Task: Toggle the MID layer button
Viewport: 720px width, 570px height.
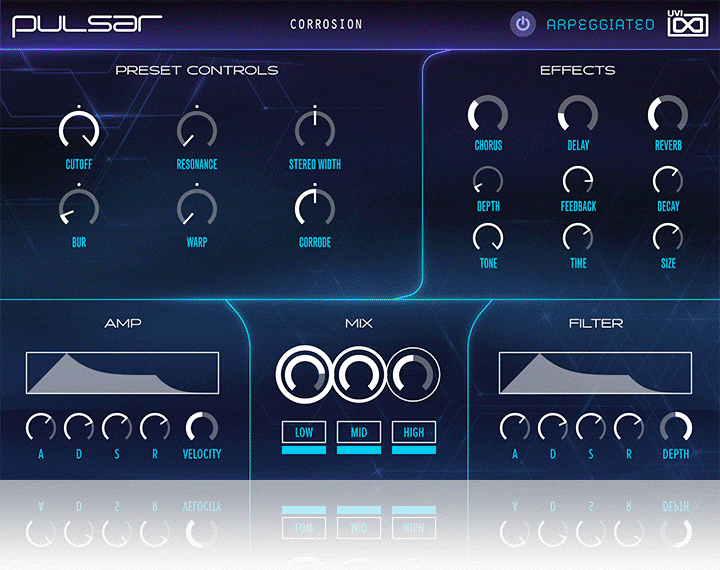Action: point(359,432)
